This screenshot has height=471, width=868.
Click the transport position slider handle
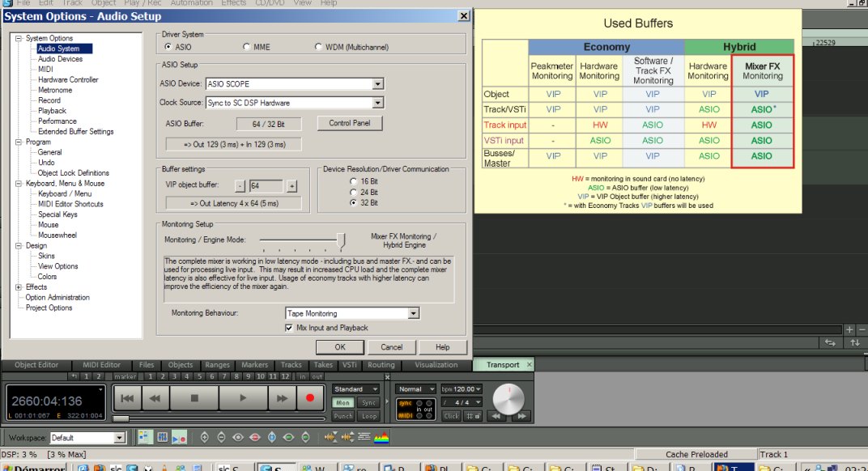coord(121,418)
